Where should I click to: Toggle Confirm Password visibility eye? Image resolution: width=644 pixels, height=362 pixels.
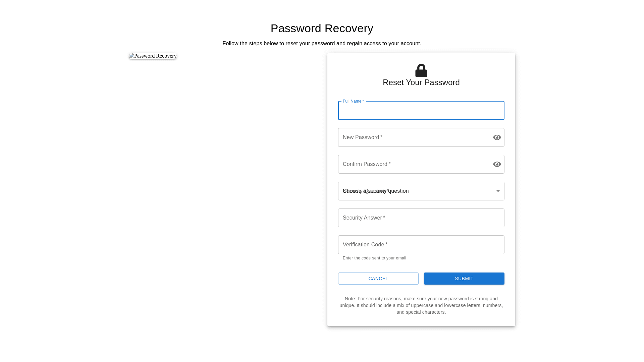(497, 164)
